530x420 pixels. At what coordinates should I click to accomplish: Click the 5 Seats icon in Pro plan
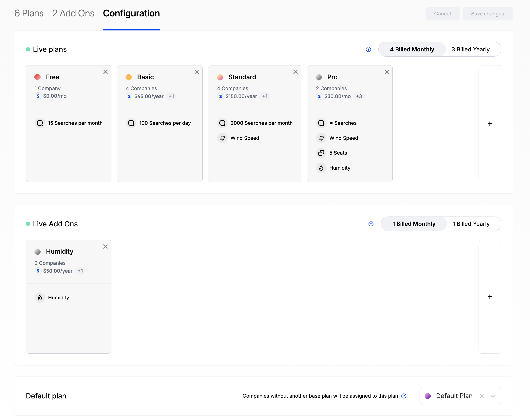pyautogui.click(x=321, y=153)
